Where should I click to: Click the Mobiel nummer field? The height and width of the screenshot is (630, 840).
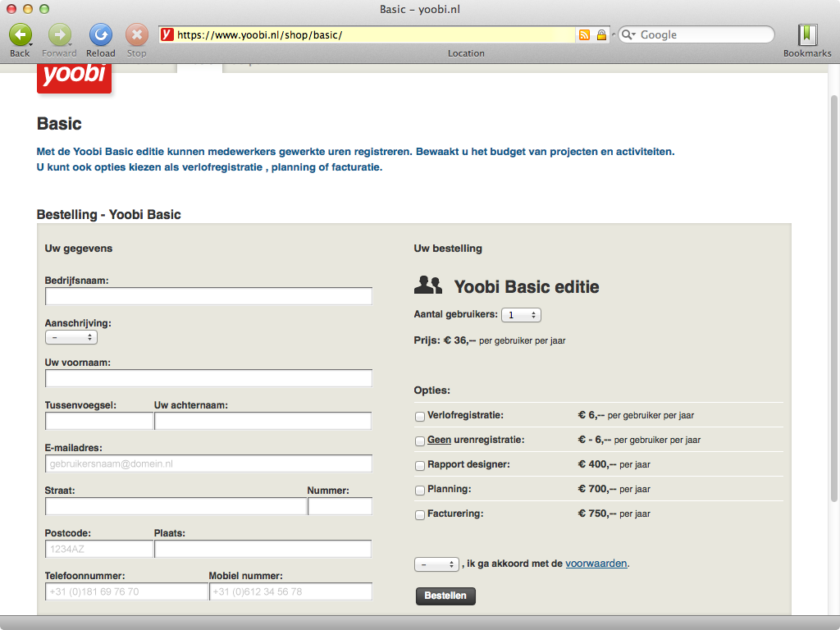pos(291,591)
